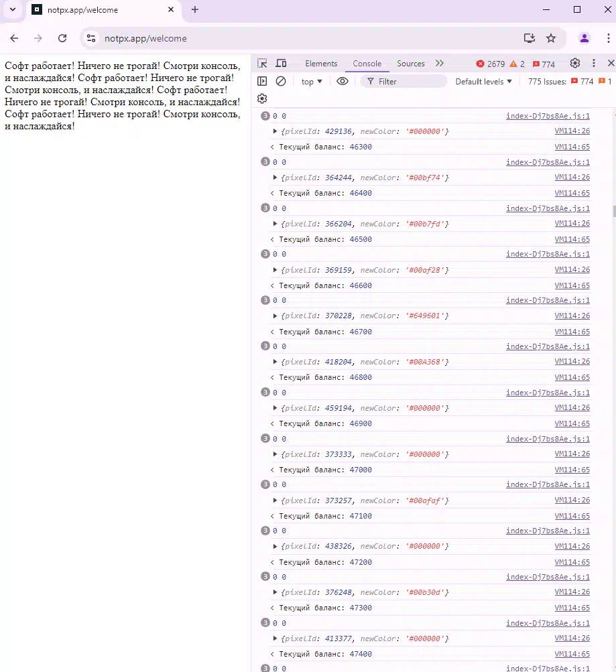
Task: Click the color value '#649601'
Action: [x=425, y=316]
